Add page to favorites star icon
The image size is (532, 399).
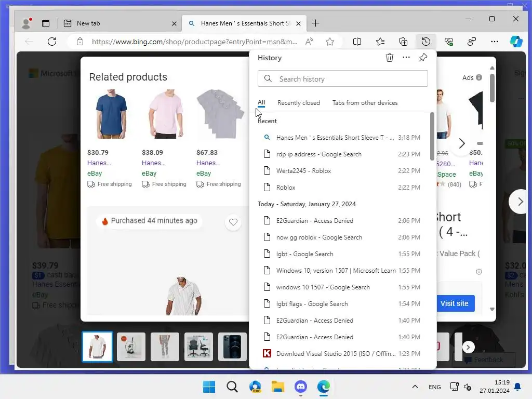click(x=330, y=42)
